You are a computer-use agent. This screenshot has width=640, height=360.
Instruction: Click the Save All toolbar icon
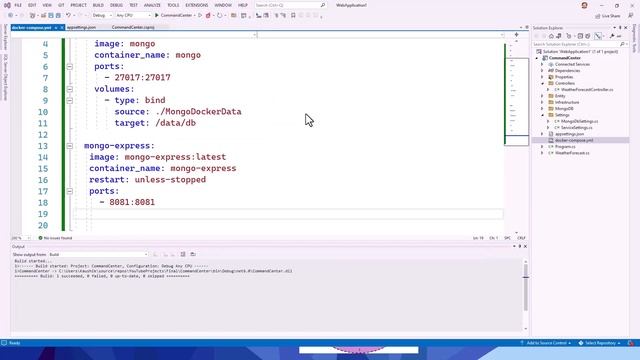point(58,16)
